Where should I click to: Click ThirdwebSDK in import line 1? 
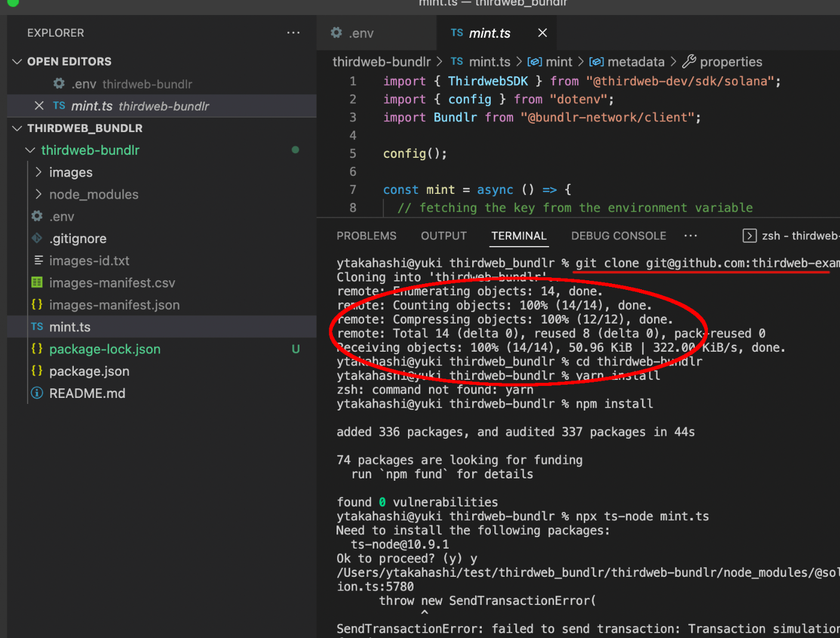point(488,81)
